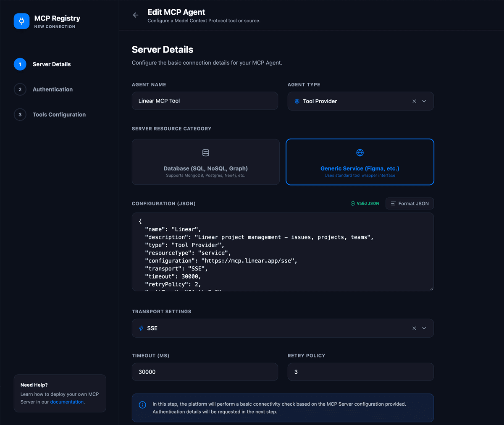Open the documentation link

(67, 402)
